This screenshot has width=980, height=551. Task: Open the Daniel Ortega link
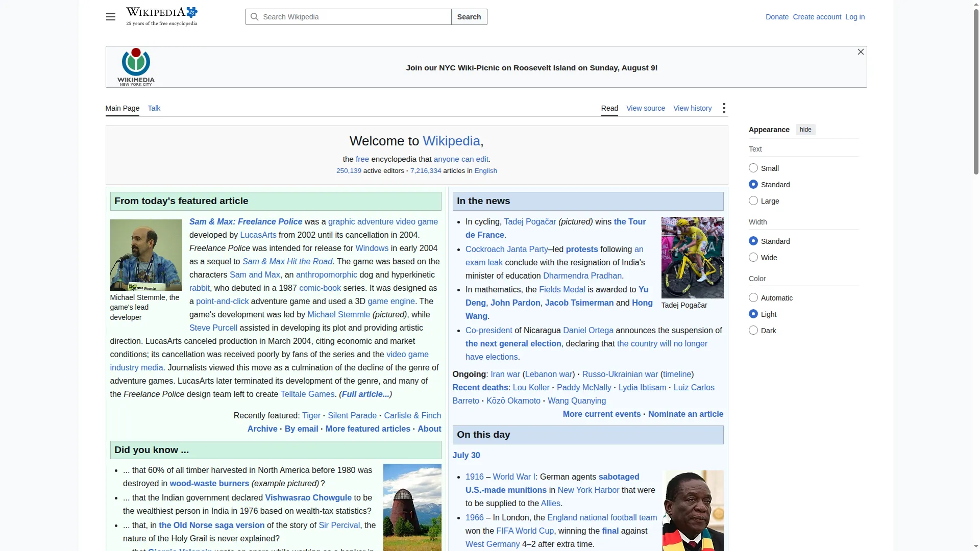(588, 330)
